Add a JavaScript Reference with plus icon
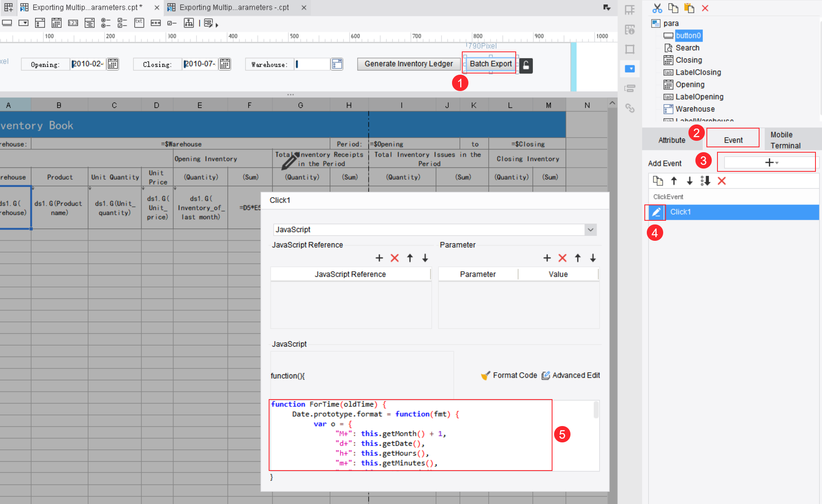 point(379,258)
